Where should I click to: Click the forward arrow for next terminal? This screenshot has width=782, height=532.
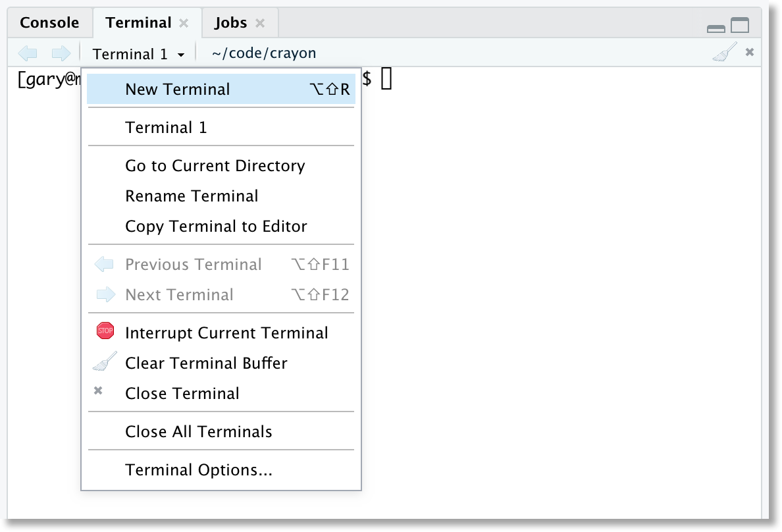pyautogui.click(x=60, y=53)
